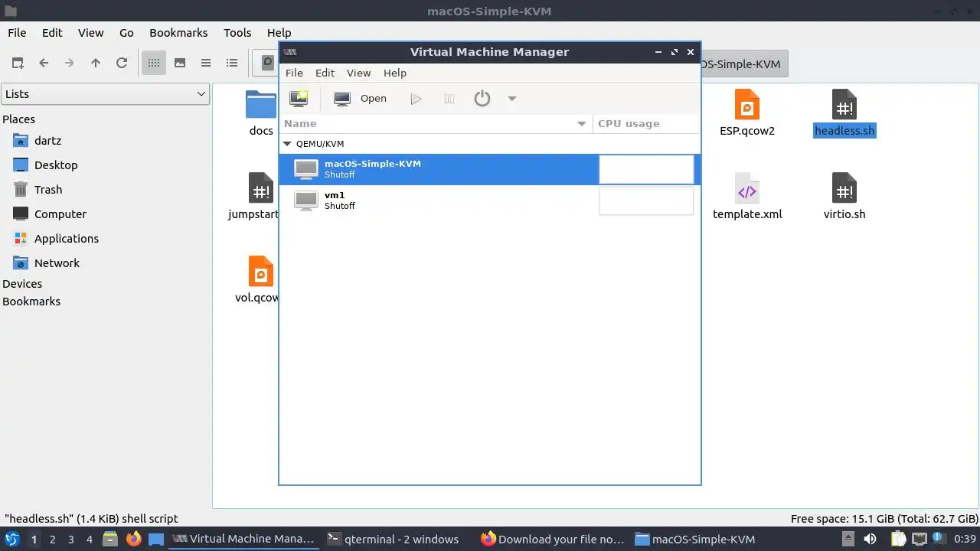Click the volume speaker tray icon
The image size is (980, 551).
870,539
